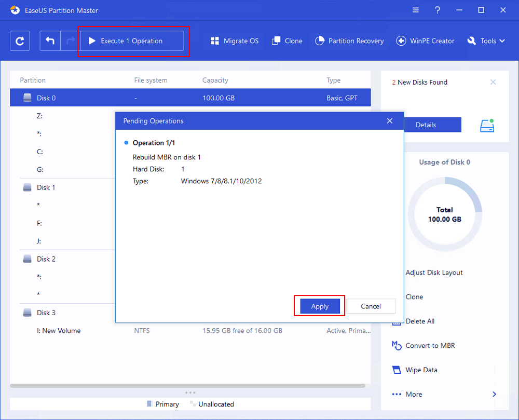Expand More options with the arrow
Viewport: 519px width, 420px height.
494,394
